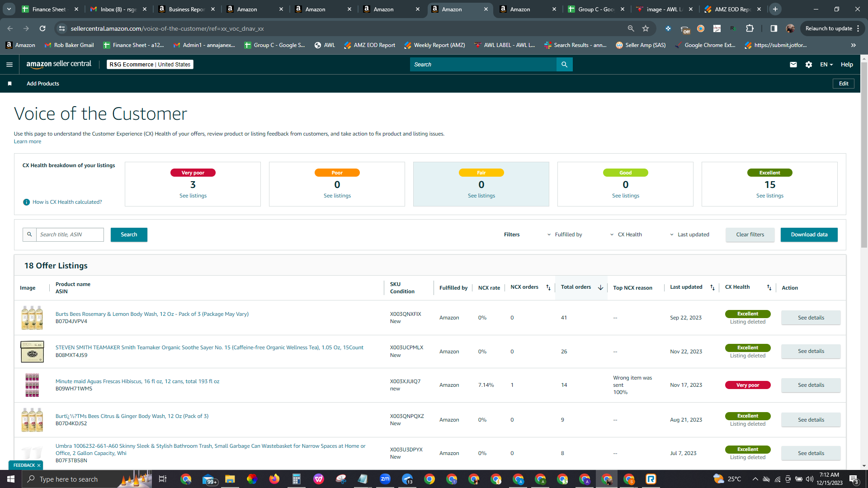The image size is (868, 488).
Task: Open the Windows notification center icon
Action: click(x=854, y=479)
